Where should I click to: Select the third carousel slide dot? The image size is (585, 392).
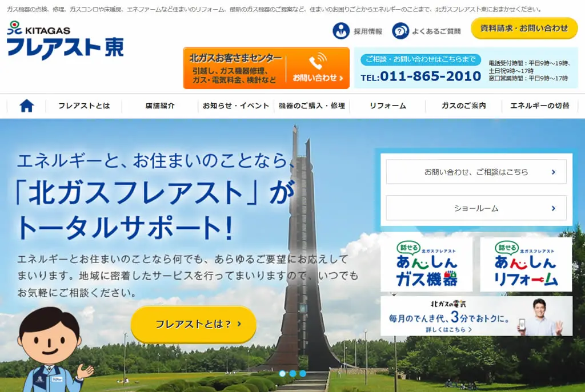[x=303, y=373]
